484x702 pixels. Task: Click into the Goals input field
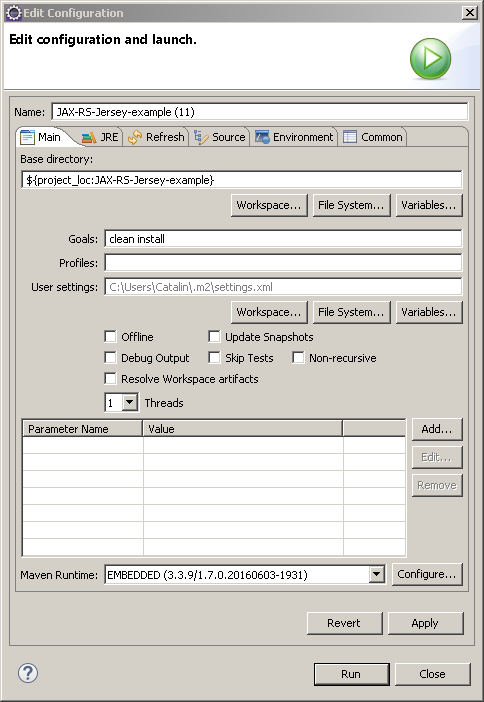click(283, 239)
